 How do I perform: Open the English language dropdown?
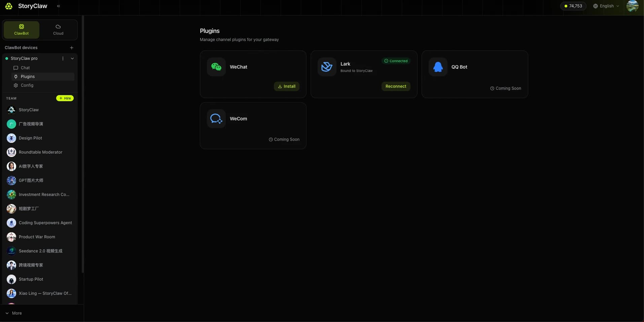(606, 6)
